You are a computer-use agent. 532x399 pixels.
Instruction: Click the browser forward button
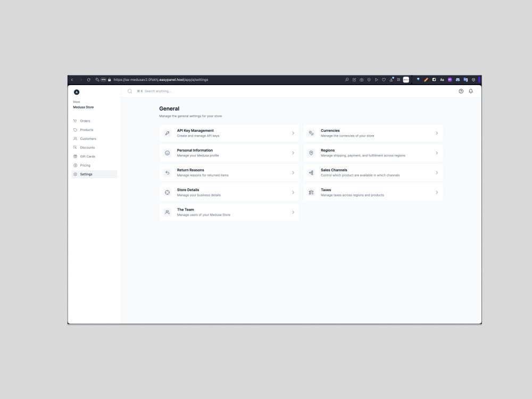(81, 80)
